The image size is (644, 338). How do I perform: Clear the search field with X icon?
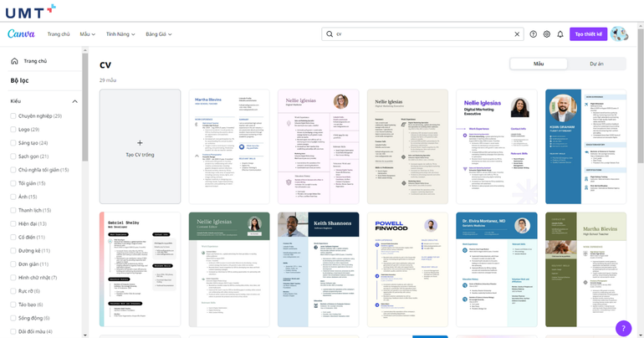click(x=517, y=34)
